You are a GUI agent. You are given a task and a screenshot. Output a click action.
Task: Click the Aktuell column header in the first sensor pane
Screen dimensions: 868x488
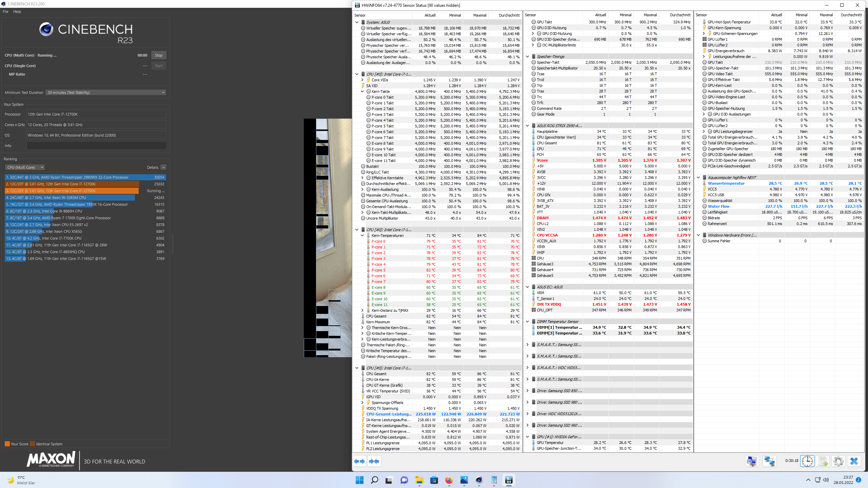coord(425,15)
